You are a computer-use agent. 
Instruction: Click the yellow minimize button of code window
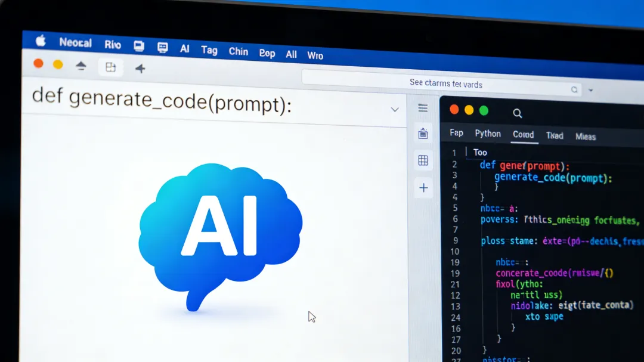469,110
